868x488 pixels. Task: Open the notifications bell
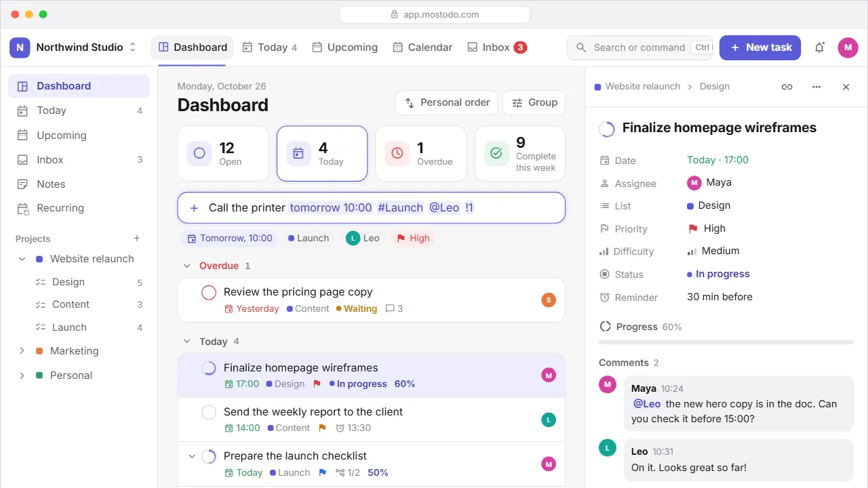(819, 47)
